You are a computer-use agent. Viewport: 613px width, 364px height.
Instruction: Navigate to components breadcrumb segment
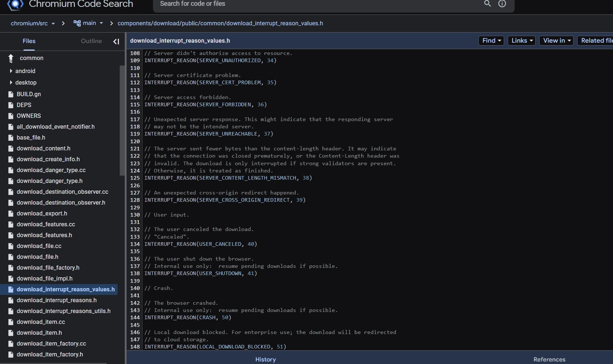click(135, 23)
